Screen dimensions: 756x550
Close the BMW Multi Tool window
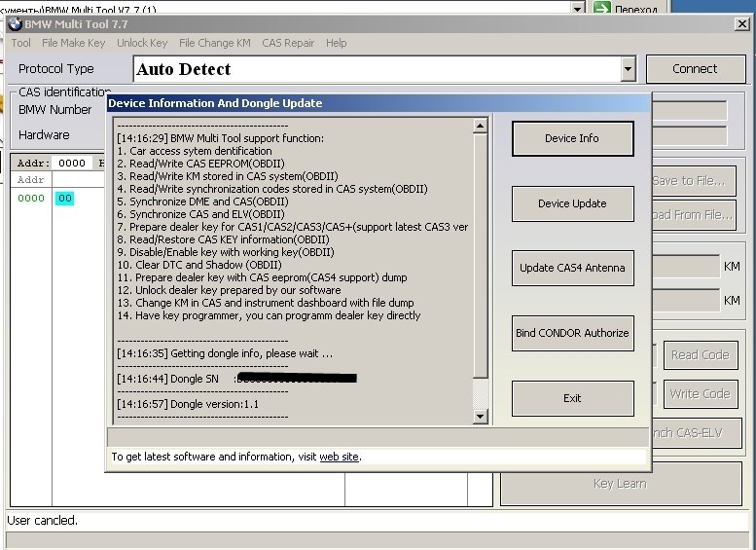(x=742, y=24)
